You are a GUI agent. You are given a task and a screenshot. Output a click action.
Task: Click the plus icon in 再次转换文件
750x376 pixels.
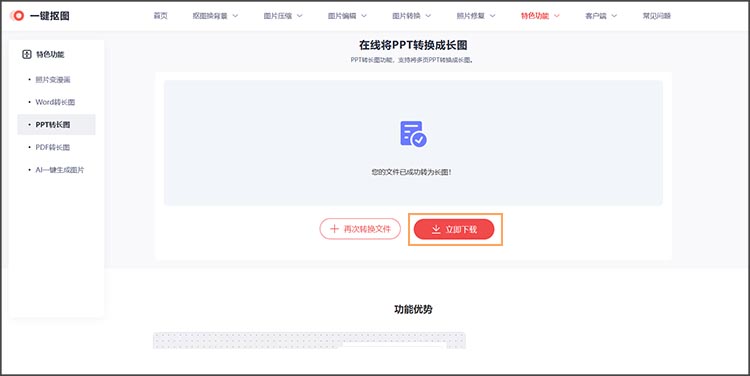[334, 229]
